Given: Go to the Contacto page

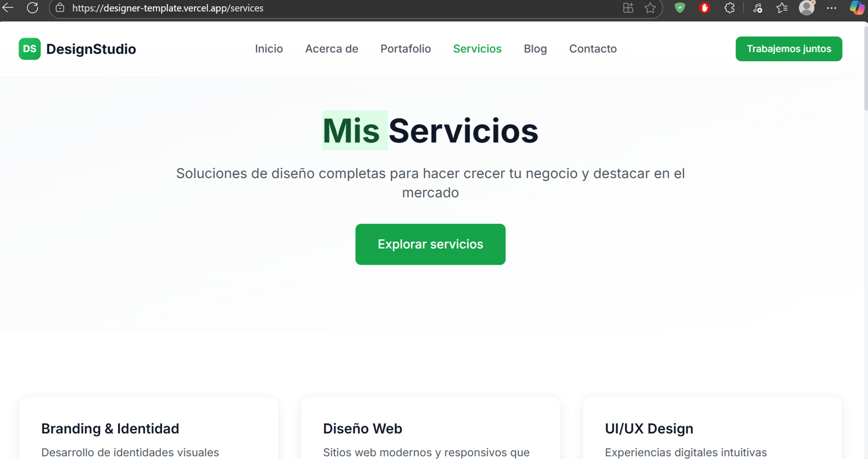Looking at the screenshot, I should [593, 49].
